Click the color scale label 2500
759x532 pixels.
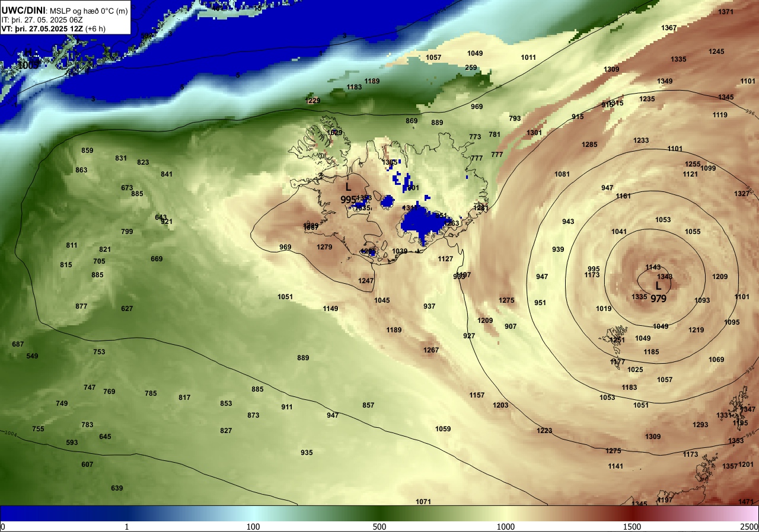tap(750, 527)
